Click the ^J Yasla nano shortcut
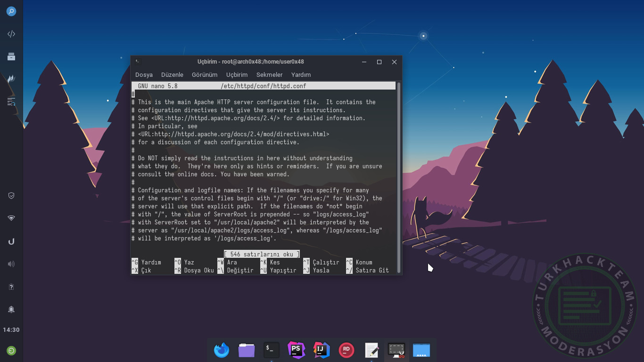Image resolution: width=644 pixels, height=362 pixels. pos(316,271)
